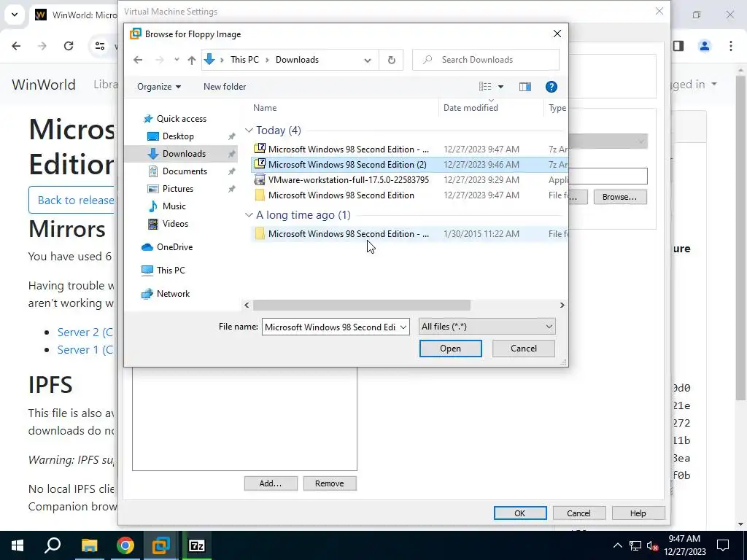Open the File name combo box dropdown
The height and width of the screenshot is (560, 747).
[x=403, y=327]
